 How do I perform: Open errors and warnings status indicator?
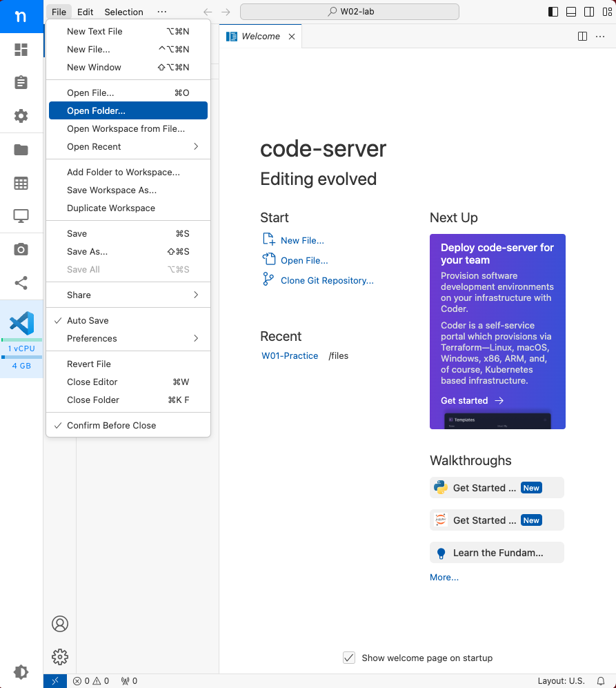91,681
